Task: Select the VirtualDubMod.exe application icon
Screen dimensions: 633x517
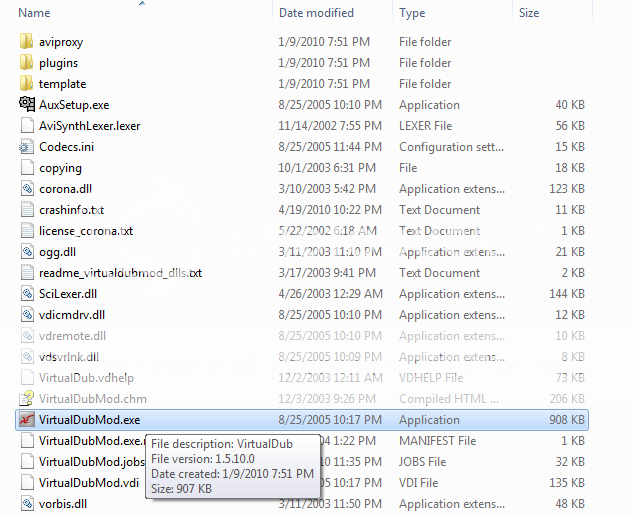Action: click(x=27, y=420)
